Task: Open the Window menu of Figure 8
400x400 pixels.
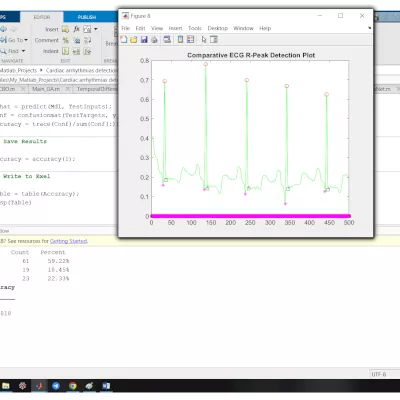Action: coord(243,28)
